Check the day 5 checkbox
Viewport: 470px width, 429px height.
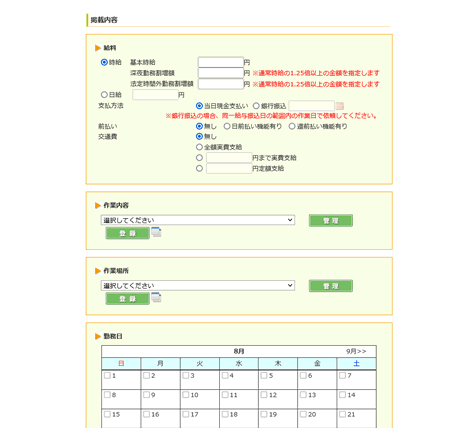pyautogui.click(x=264, y=376)
